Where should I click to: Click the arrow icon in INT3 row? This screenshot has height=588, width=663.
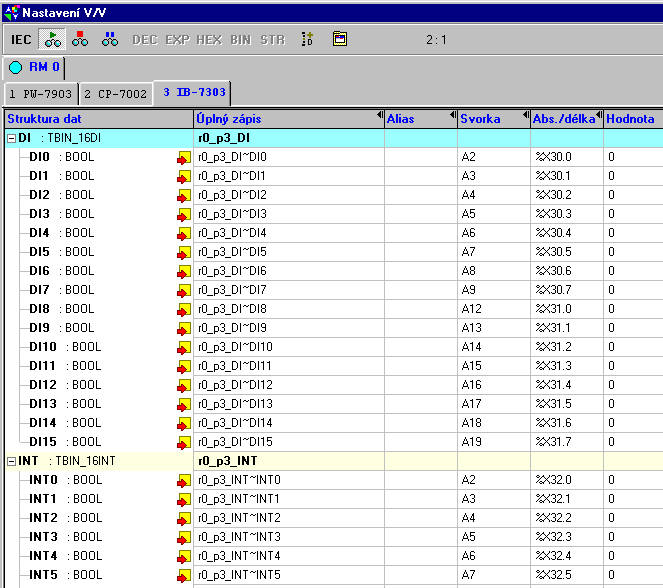(x=184, y=538)
